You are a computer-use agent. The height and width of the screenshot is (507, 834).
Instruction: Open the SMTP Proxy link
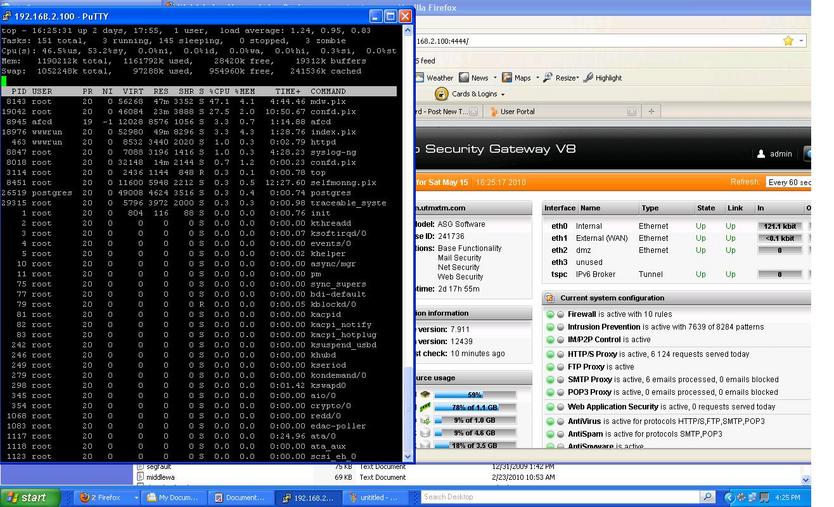[x=590, y=380]
